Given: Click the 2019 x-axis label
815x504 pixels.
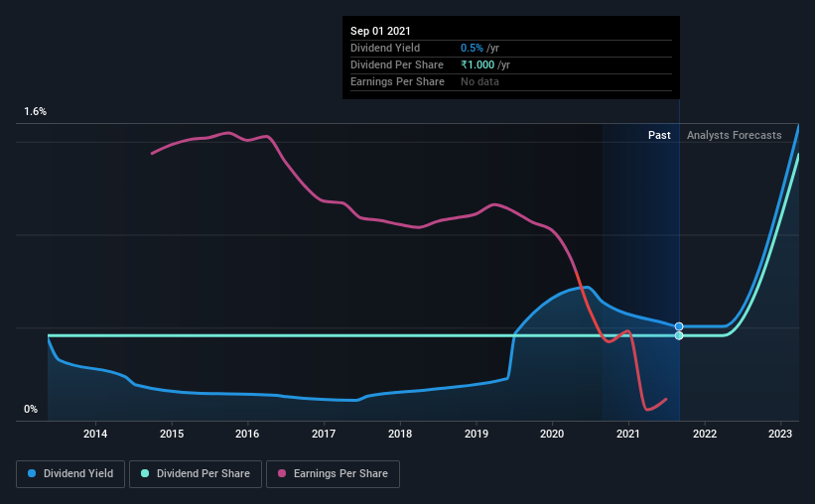Looking at the screenshot, I should click(476, 434).
